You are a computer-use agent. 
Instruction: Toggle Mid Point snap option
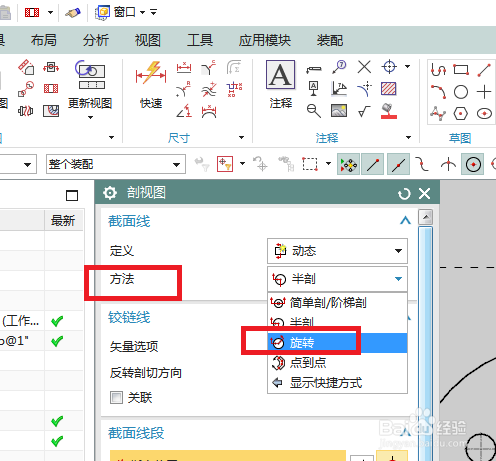[x=398, y=164]
